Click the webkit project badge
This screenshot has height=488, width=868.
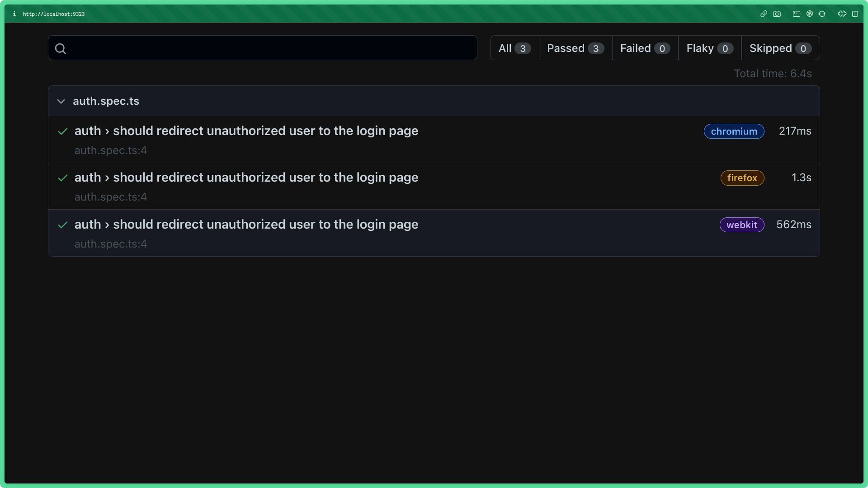pos(741,225)
